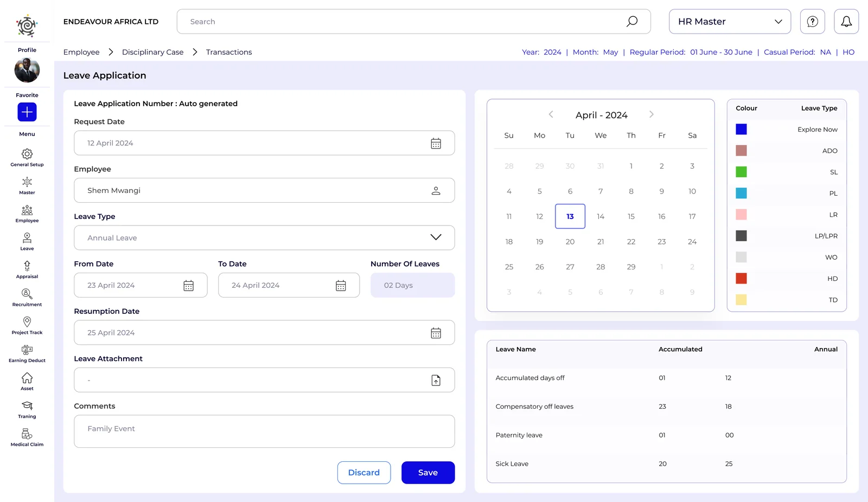Add a favorite with the plus button

27,112
